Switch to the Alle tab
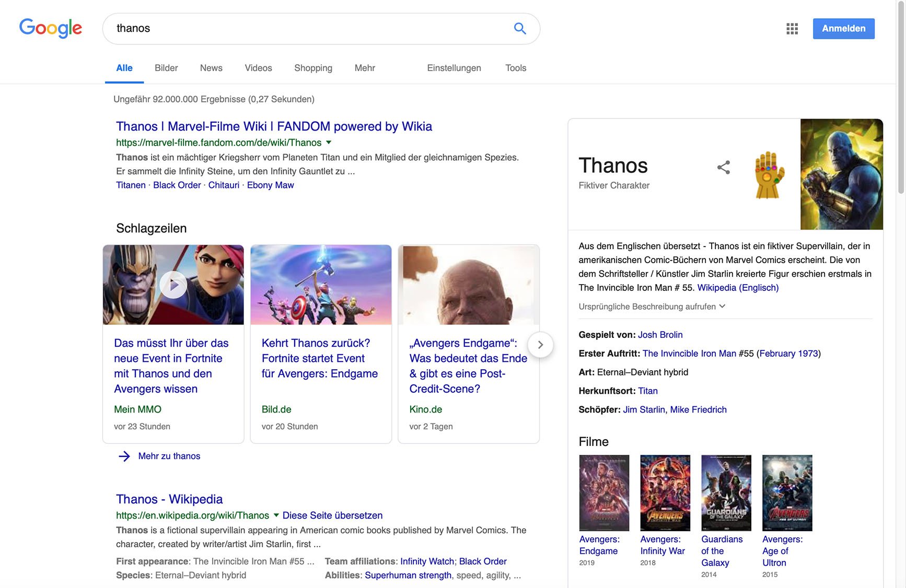 pyautogui.click(x=124, y=68)
